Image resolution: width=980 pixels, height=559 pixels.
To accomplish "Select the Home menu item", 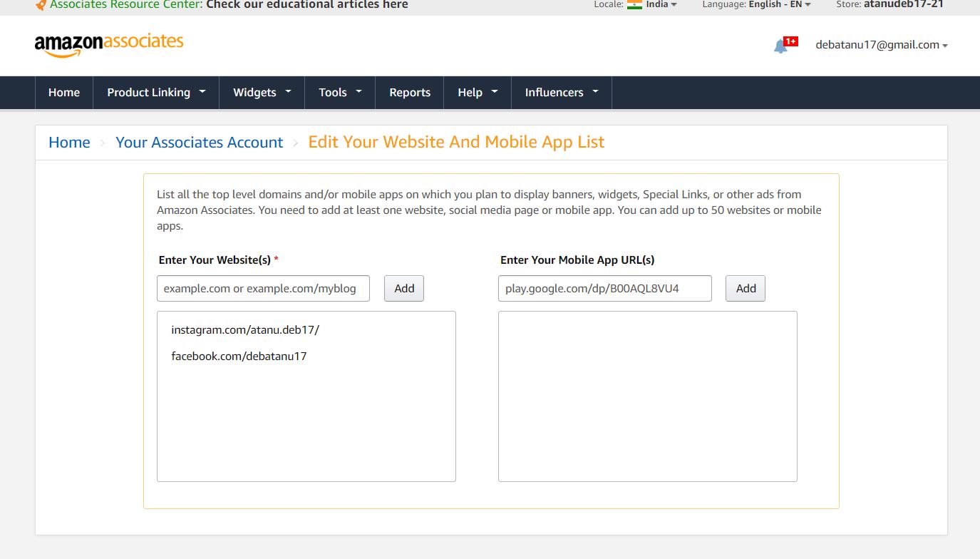I will pos(63,92).
